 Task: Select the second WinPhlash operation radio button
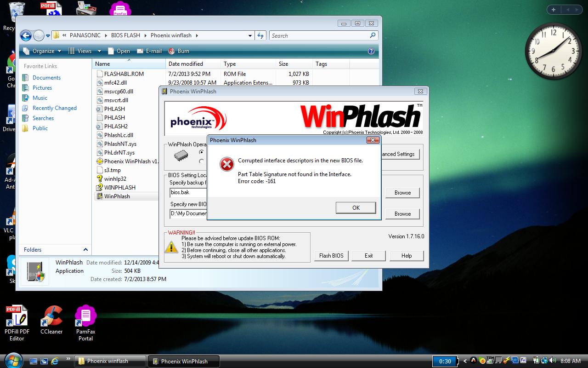201,161
